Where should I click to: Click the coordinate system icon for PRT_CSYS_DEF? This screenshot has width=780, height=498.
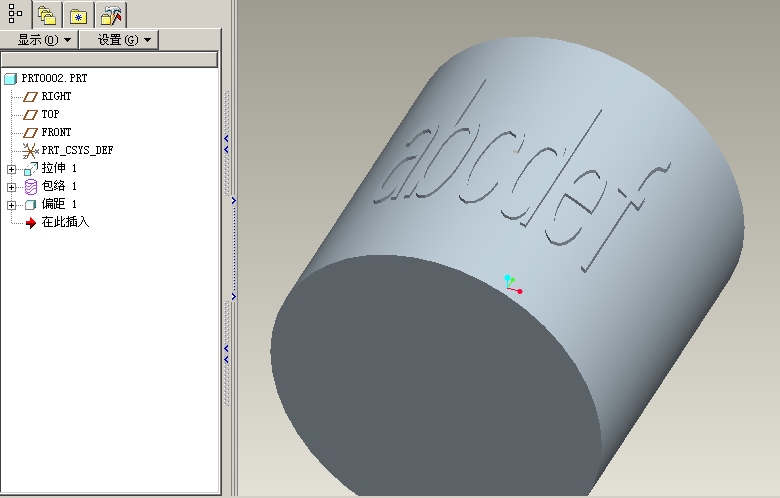(x=30, y=150)
